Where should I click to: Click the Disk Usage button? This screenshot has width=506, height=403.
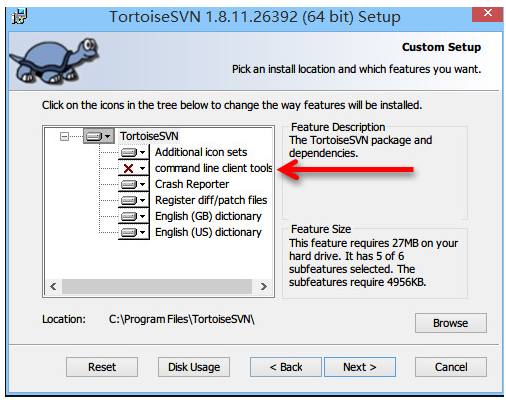[194, 367]
